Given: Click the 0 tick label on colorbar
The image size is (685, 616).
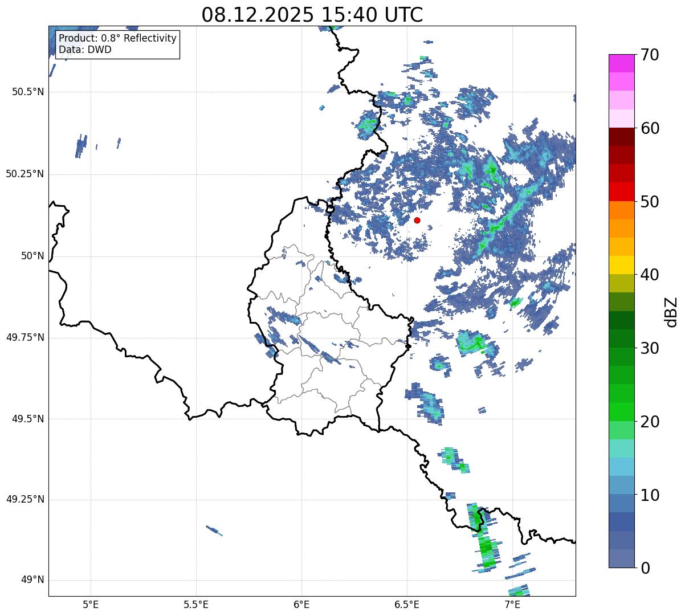Looking at the screenshot, I should [644, 568].
